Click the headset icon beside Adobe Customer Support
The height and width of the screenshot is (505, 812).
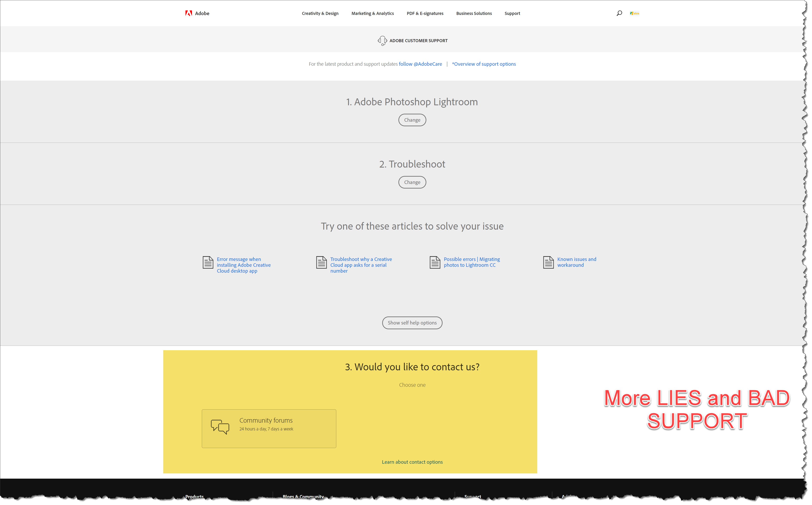click(382, 41)
